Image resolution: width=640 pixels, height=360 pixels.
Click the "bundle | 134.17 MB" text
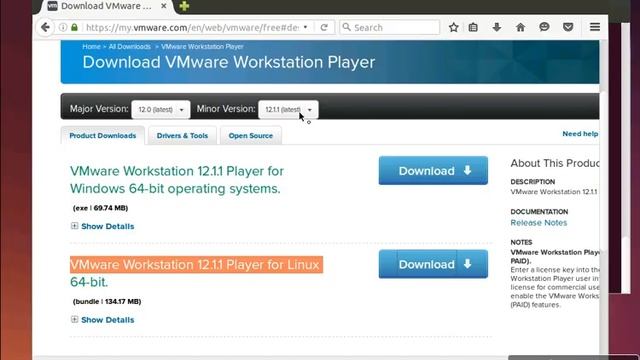(x=107, y=301)
